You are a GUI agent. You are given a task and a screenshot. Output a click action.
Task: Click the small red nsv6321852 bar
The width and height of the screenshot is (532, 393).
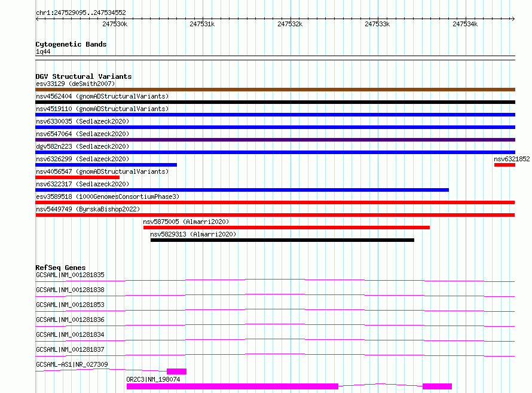click(x=505, y=165)
